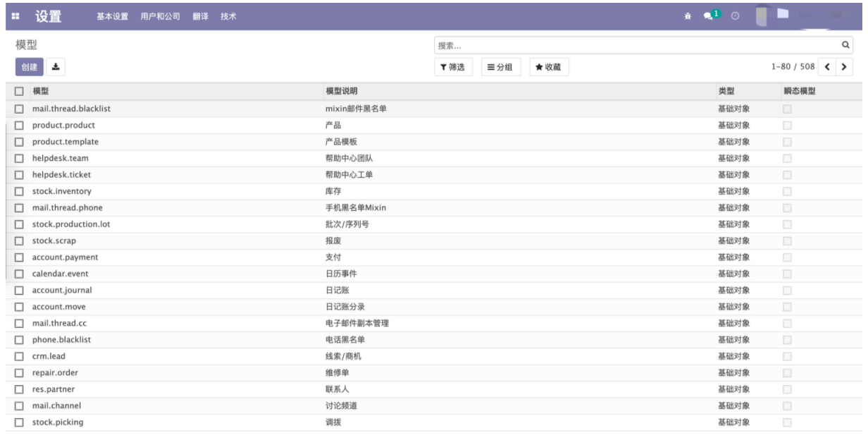Image resolution: width=868 pixels, height=440 pixels.
Task: Open the 用户和公司 menu
Action: coord(160,16)
